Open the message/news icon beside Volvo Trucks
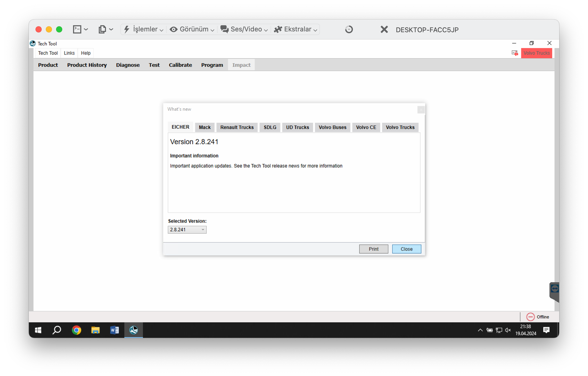588x376 pixels. (x=515, y=53)
